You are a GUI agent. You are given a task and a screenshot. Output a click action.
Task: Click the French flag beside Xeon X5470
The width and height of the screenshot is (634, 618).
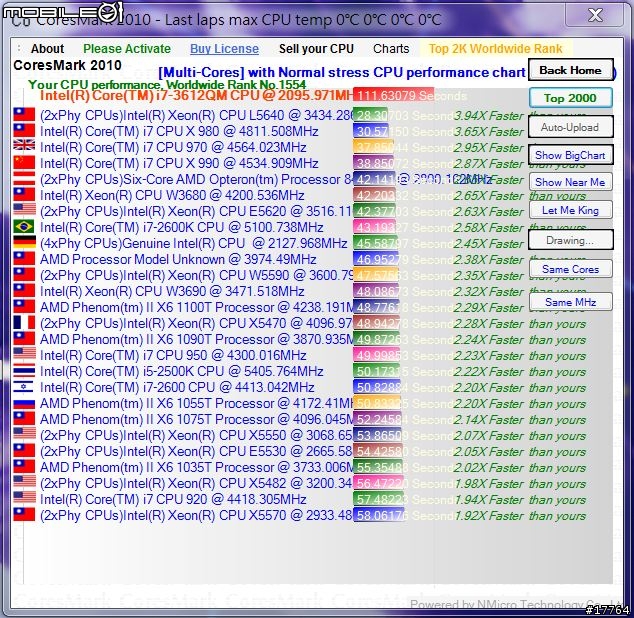click(24, 323)
